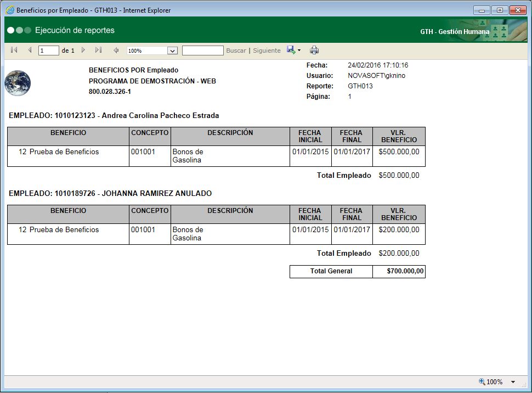Print the report with the printer icon

pyautogui.click(x=314, y=50)
